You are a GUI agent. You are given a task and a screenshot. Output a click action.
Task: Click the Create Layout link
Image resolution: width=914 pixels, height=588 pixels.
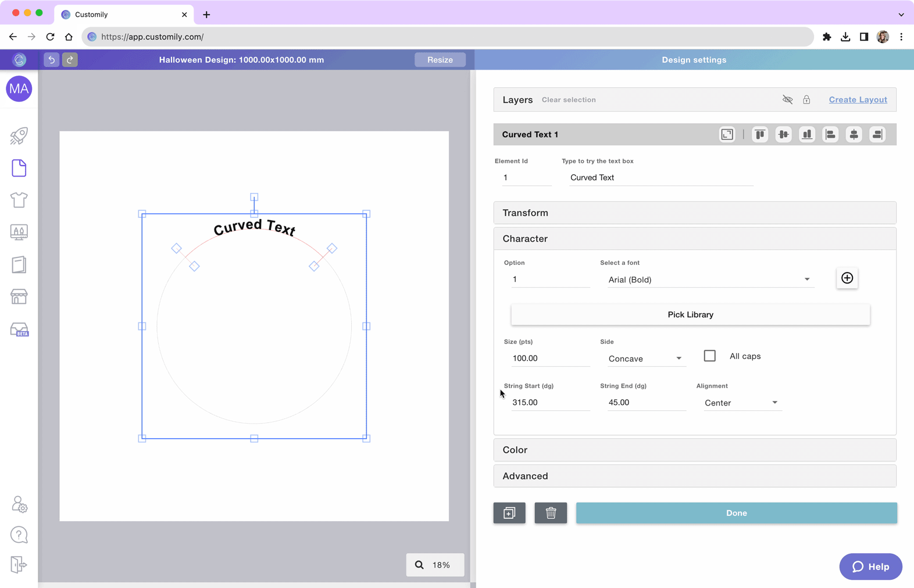pyautogui.click(x=858, y=99)
